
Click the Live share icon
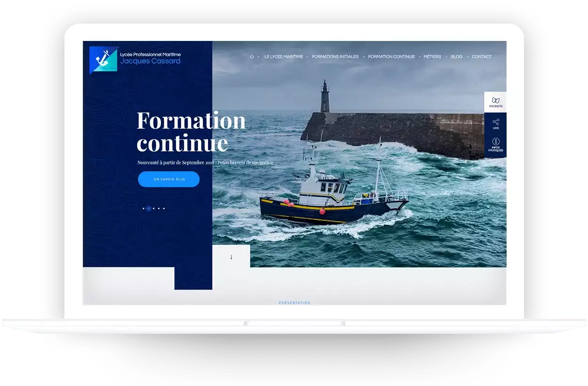point(495,122)
